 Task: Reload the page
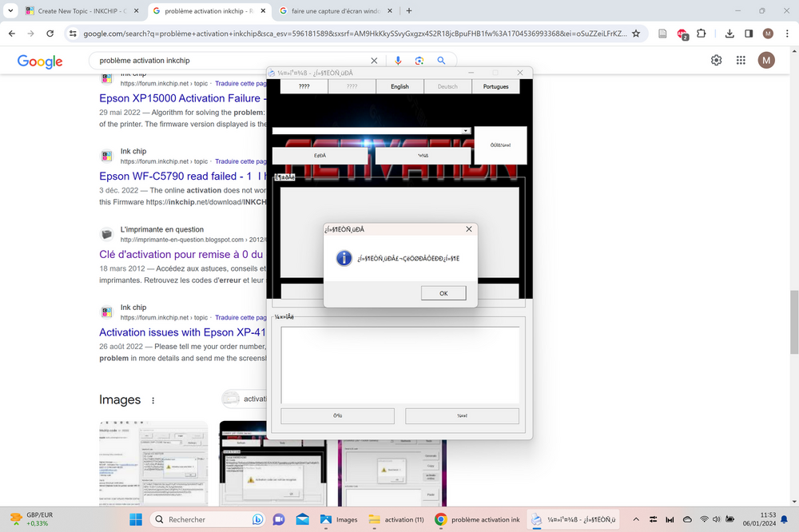pyautogui.click(x=50, y=34)
